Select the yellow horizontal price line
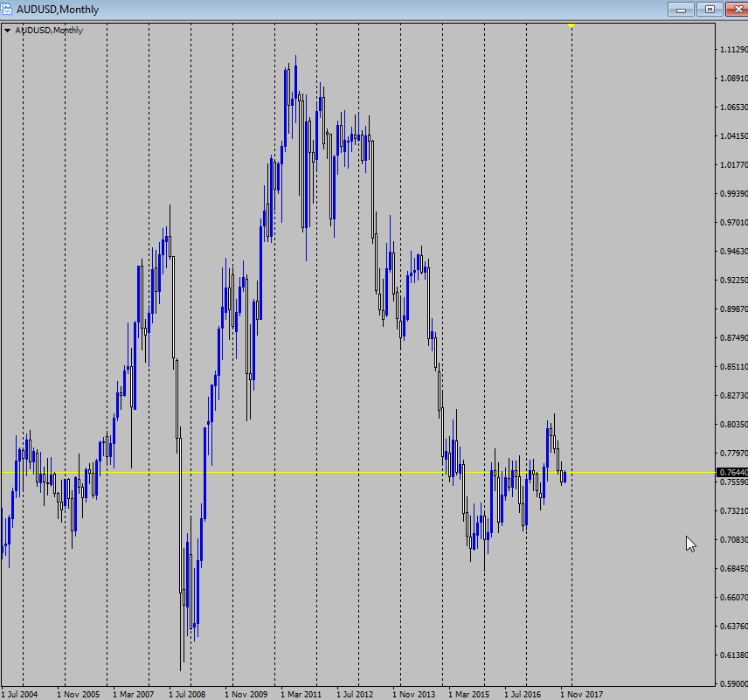Screen dimensions: 748x700 coord(262,472)
